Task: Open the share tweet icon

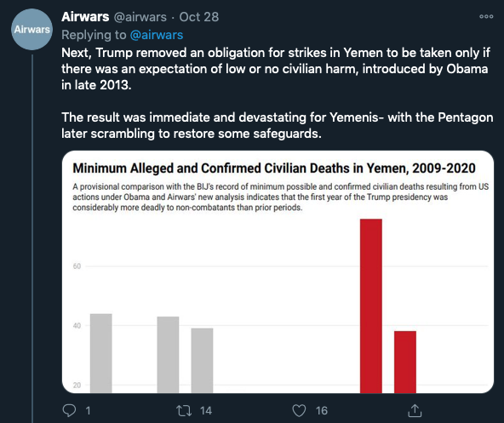Action: pos(415,410)
